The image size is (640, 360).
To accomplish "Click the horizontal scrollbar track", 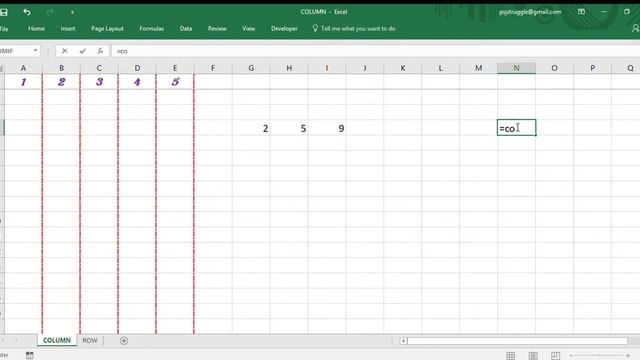I will (517, 340).
